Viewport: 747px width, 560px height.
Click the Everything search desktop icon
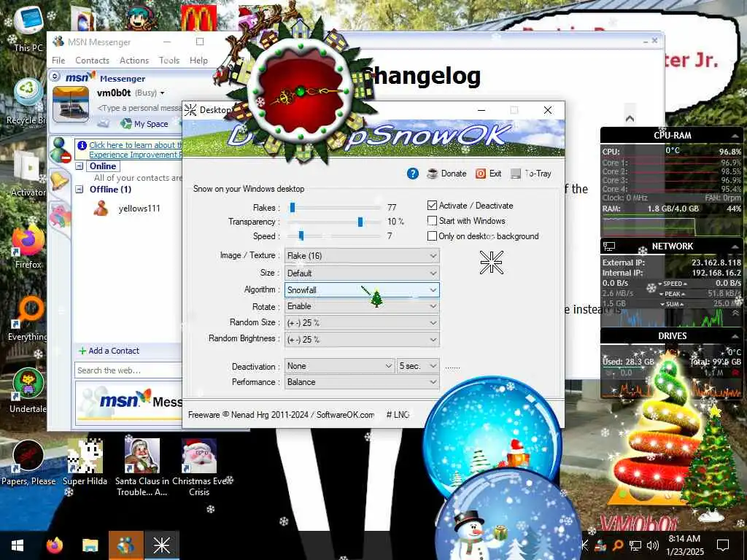[28, 318]
